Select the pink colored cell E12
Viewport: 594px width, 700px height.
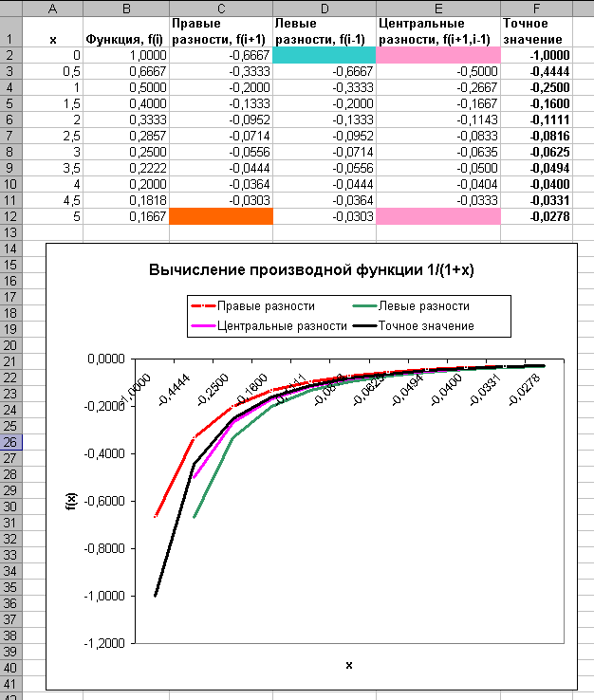[x=438, y=216]
